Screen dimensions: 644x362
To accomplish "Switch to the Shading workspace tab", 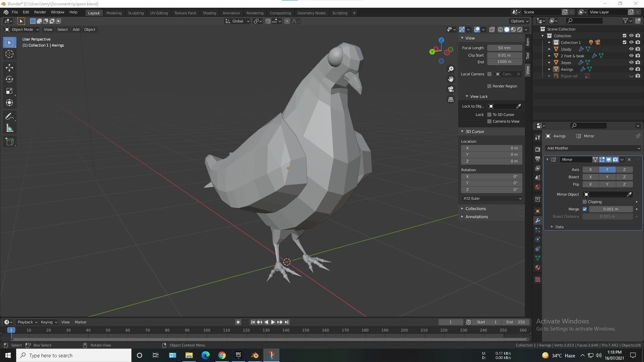I will pos(209,13).
